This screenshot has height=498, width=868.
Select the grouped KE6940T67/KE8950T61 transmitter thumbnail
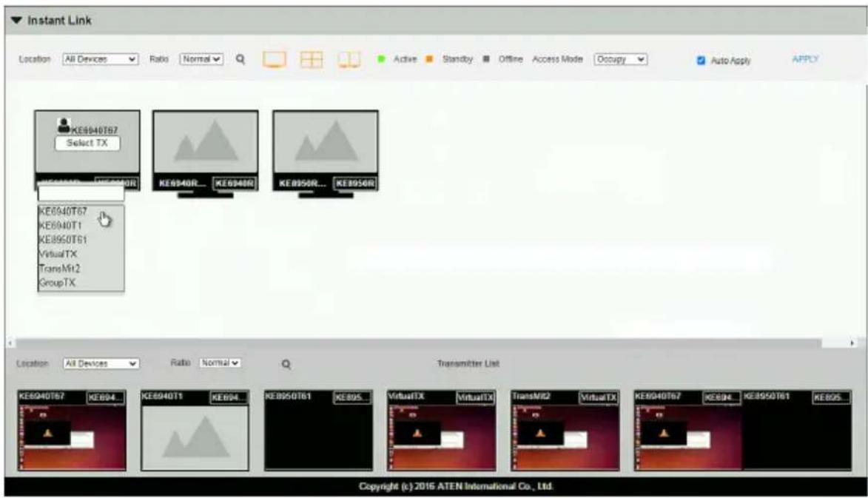coord(742,431)
